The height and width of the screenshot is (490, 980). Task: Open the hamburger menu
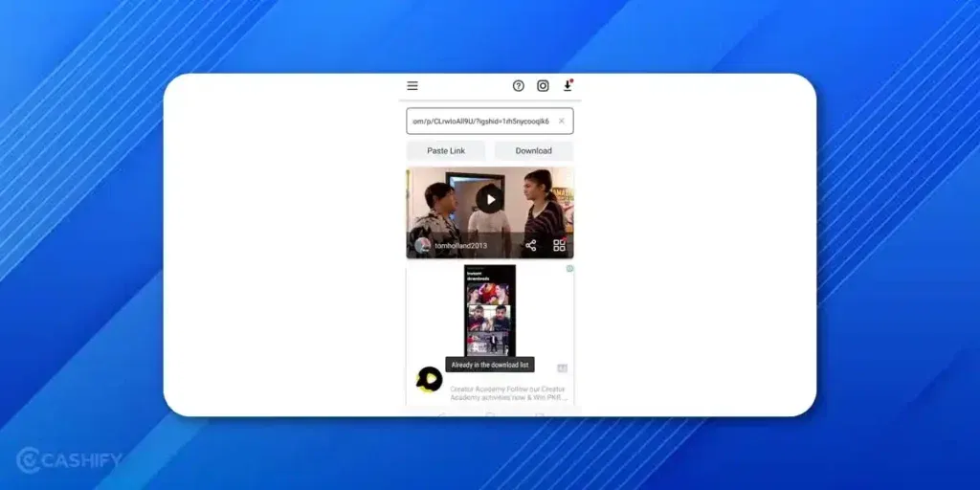click(x=412, y=85)
